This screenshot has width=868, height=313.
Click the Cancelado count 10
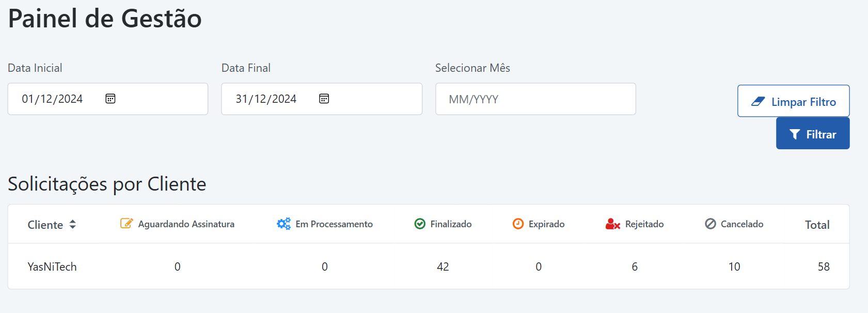(734, 267)
